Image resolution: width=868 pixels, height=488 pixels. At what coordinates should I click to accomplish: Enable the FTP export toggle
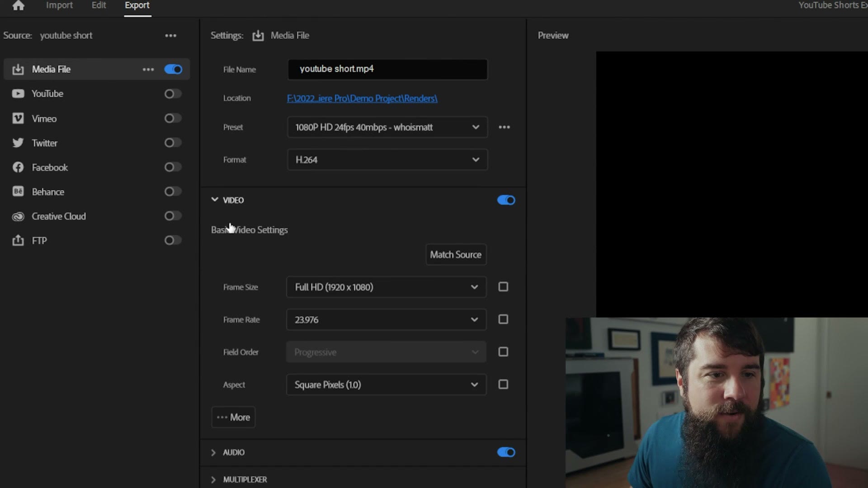pos(173,240)
